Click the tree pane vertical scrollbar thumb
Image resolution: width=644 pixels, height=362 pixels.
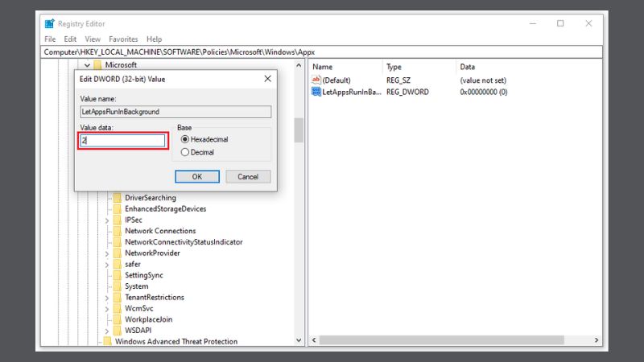tap(299, 130)
